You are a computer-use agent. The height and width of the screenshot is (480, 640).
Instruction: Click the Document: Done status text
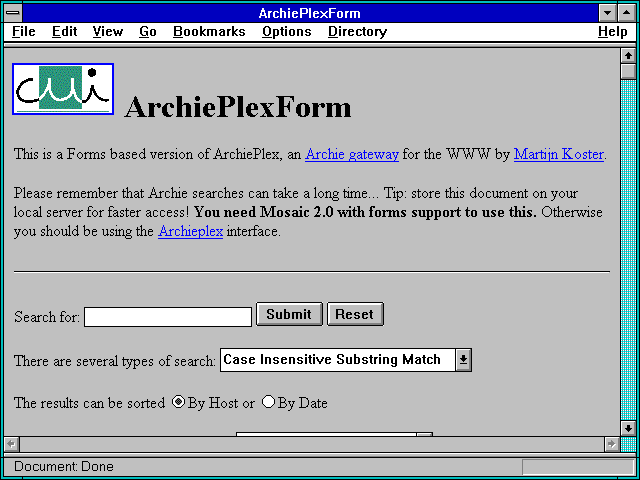coord(64,466)
